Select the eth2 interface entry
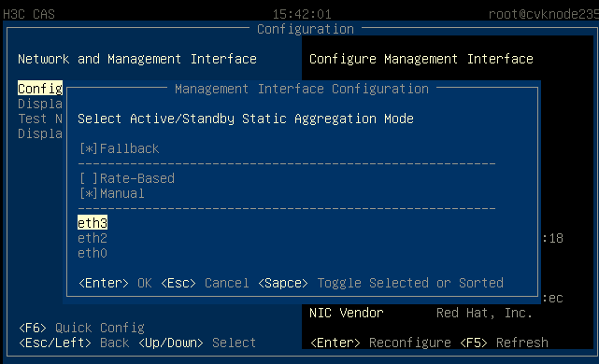599x364 pixels. click(x=93, y=238)
